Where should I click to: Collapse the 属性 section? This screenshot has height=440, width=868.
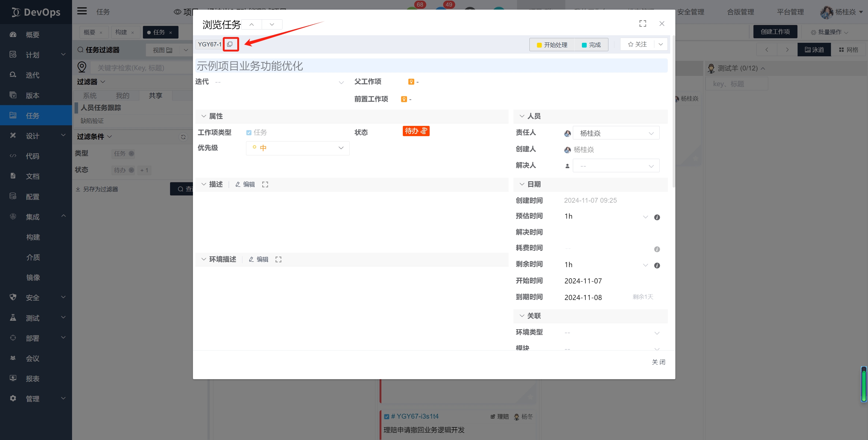point(204,116)
